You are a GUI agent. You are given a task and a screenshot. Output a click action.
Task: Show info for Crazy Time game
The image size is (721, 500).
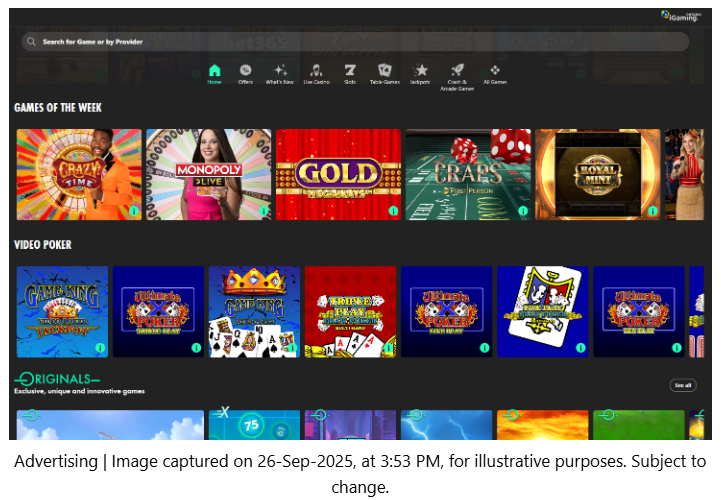click(134, 211)
